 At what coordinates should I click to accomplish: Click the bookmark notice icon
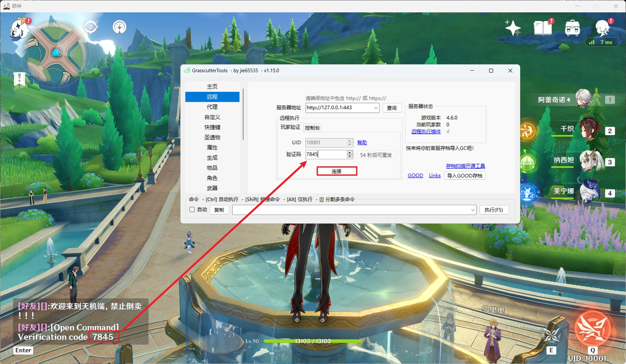click(x=20, y=79)
